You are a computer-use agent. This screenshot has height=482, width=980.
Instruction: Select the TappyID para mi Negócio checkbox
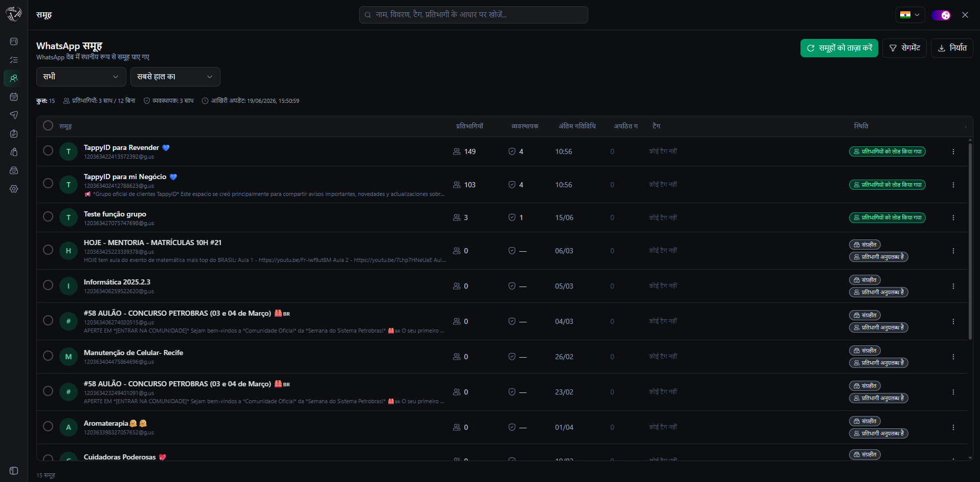click(x=48, y=183)
